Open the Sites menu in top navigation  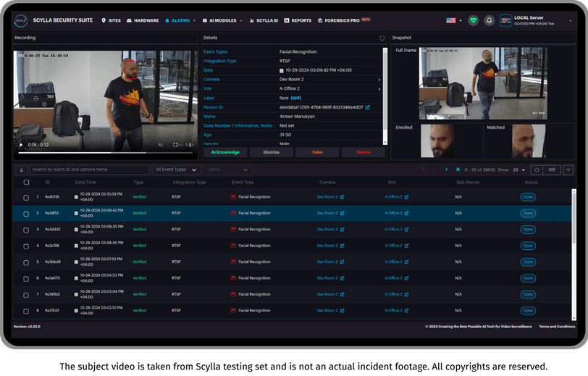click(x=111, y=20)
